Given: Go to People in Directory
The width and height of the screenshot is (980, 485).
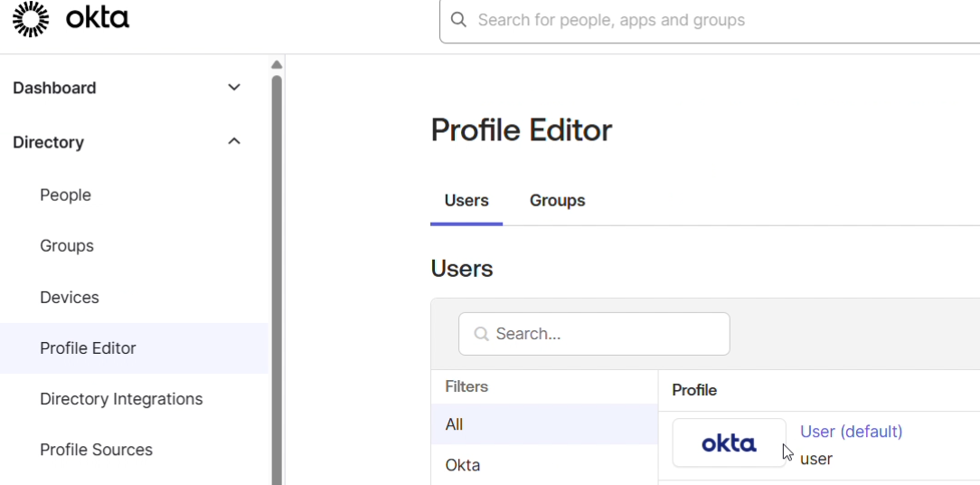Looking at the screenshot, I should 66,195.
